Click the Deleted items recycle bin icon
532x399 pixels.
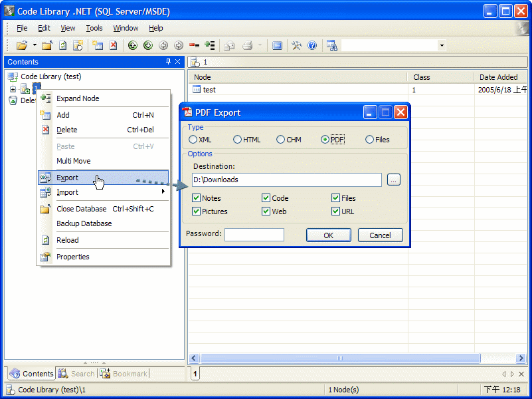[x=13, y=100]
